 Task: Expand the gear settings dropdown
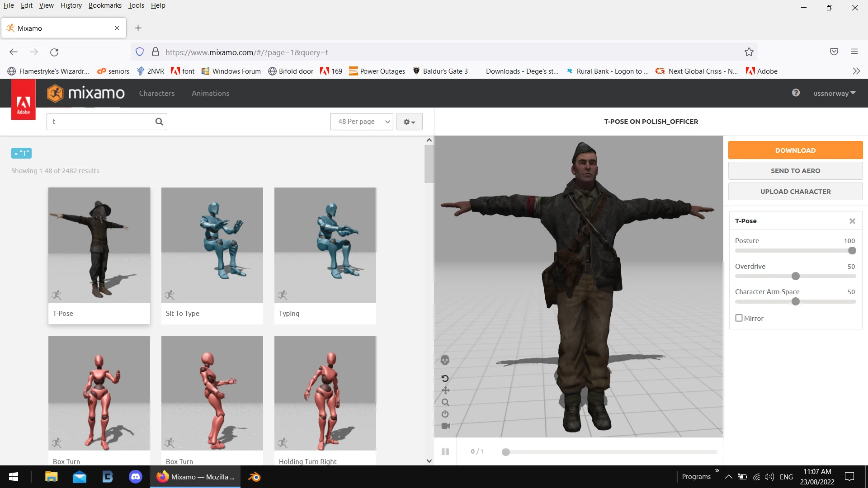click(x=409, y=122)
